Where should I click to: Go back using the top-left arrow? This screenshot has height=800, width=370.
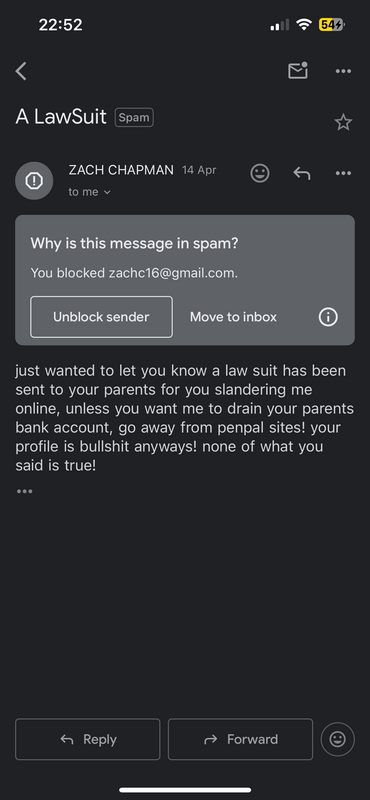[x=21, y=71]
